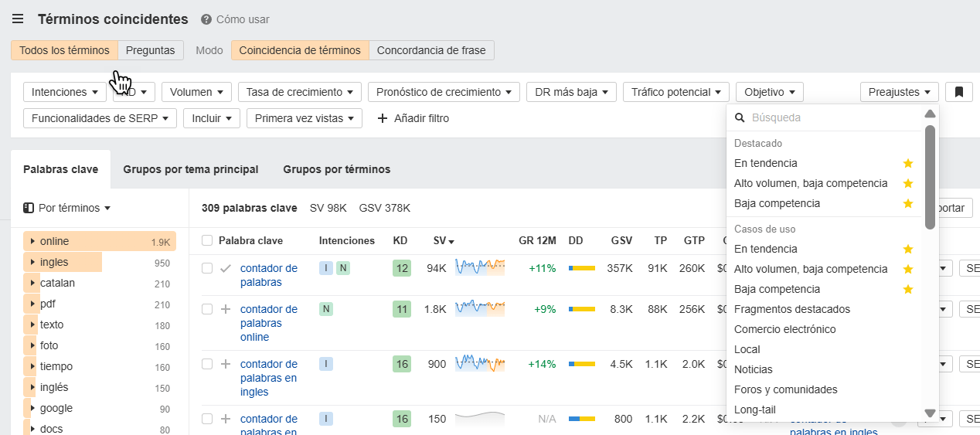Type in the Búsqueda search field
This screenshot has width=980, height=435.
827,117
